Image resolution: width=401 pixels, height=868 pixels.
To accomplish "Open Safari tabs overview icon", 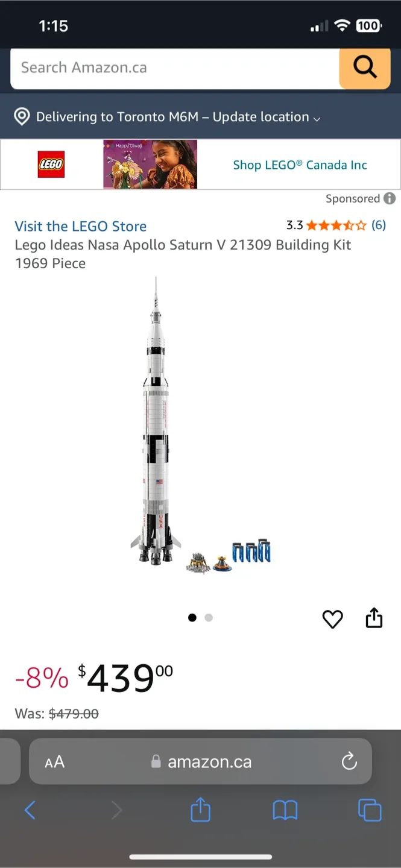I will point(370,810).
